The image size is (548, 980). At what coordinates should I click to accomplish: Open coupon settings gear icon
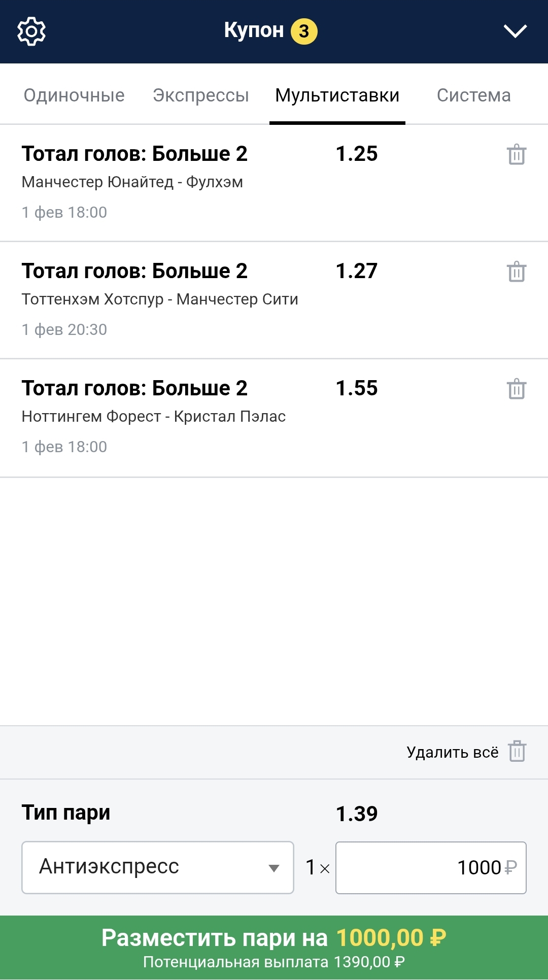click(31, 31)
